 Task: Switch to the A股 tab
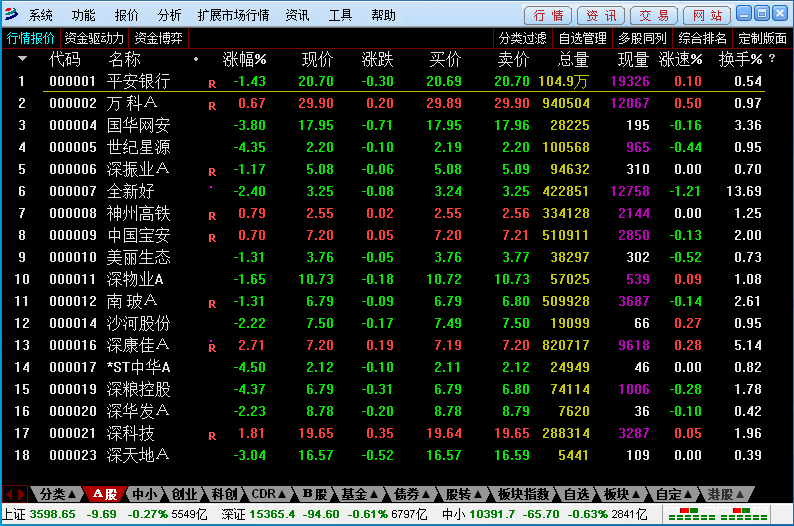[x=104, y=494]
